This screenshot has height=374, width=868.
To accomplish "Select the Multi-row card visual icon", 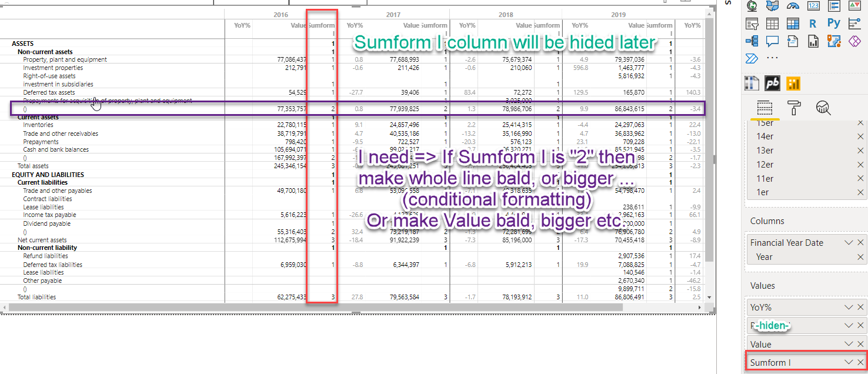I will (x=834, y=5).
